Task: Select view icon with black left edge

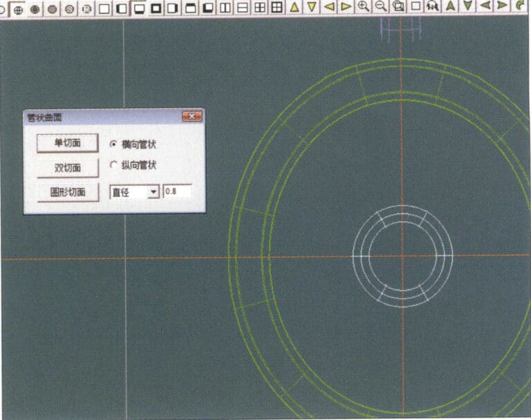Action: tap(121, 8)
